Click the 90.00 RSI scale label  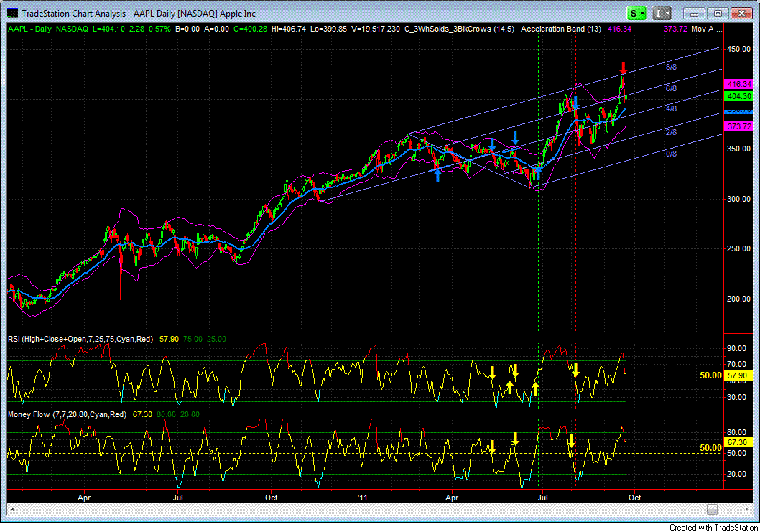tap(737, 349)
